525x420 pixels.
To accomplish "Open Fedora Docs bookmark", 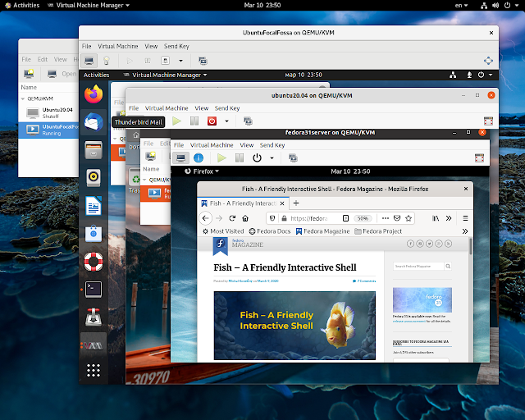I will coord(270,231).
